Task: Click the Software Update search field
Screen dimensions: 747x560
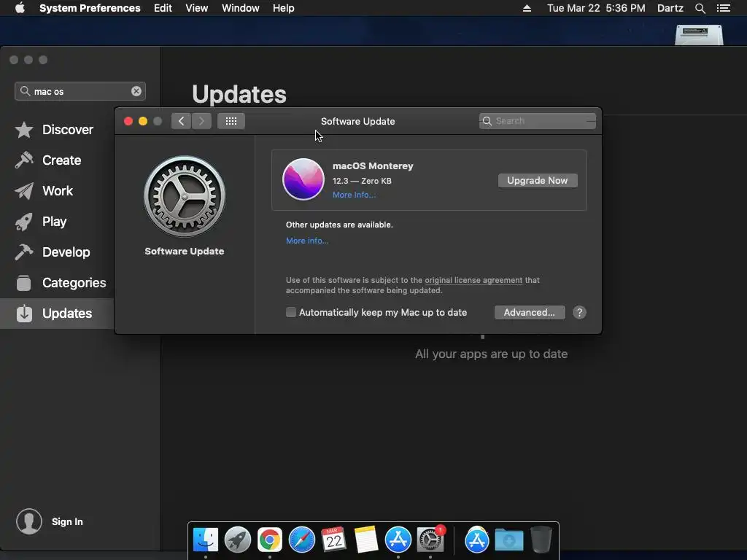Action: (x=538, y=121)
